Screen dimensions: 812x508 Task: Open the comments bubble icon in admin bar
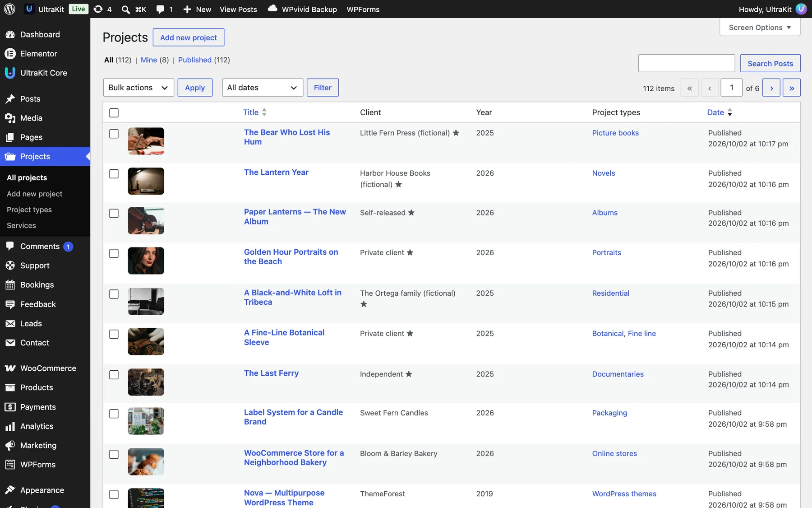[160, 9]
